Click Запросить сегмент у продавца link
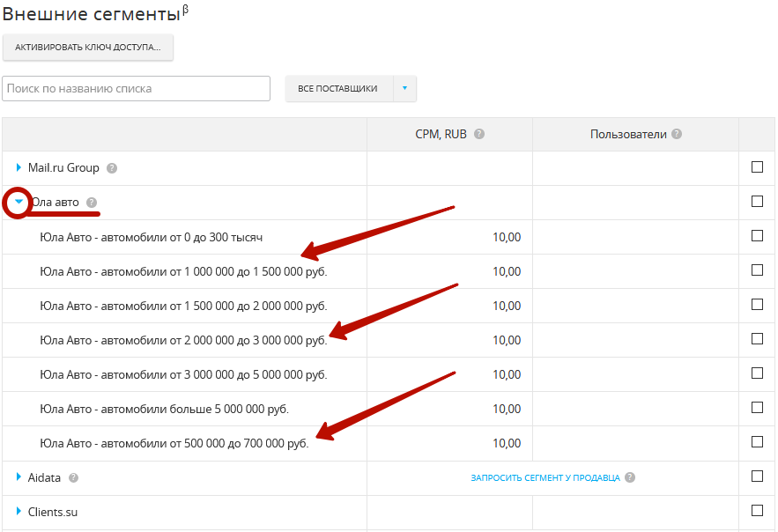The height and width of the screenshot is (532, 778). [x=545, y=478]
